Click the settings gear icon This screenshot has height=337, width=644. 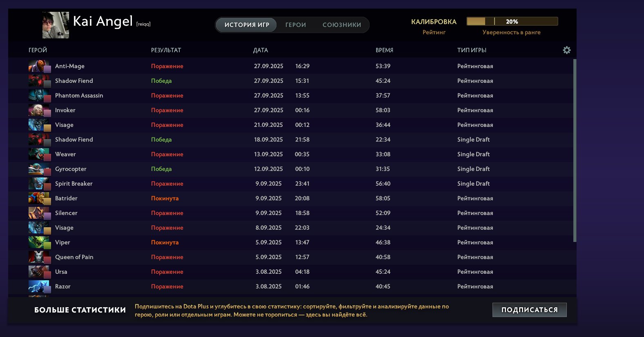pos(567,50)
